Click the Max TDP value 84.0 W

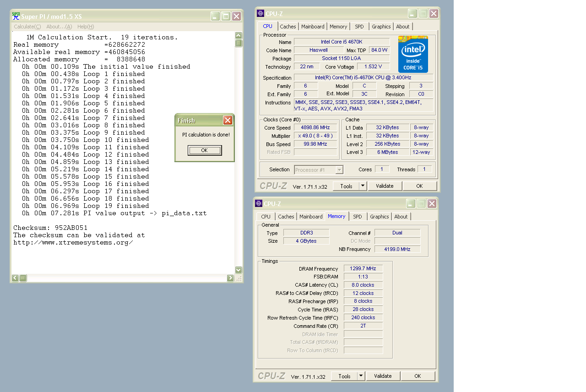point(379,50)
